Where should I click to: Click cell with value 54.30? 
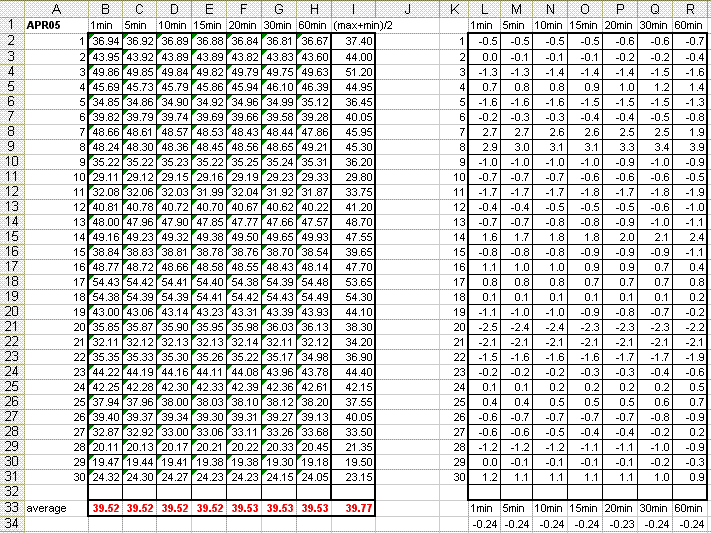[353, 297]
